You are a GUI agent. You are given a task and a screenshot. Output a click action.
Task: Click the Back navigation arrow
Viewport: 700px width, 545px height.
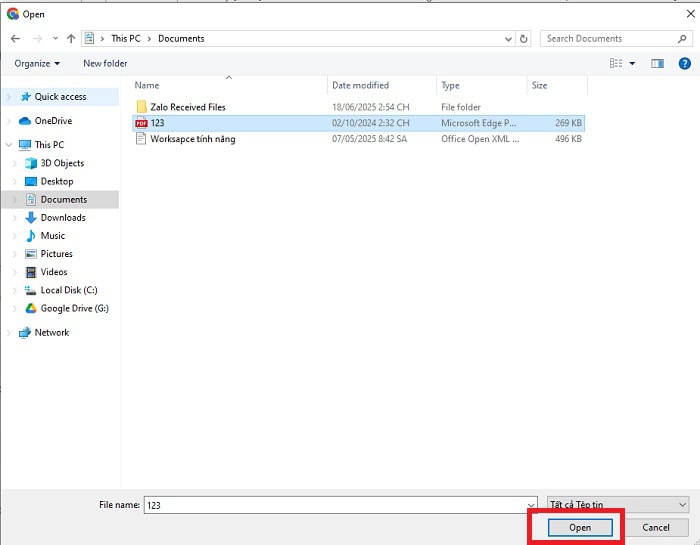pyautogui.click(x=15, y=39)
